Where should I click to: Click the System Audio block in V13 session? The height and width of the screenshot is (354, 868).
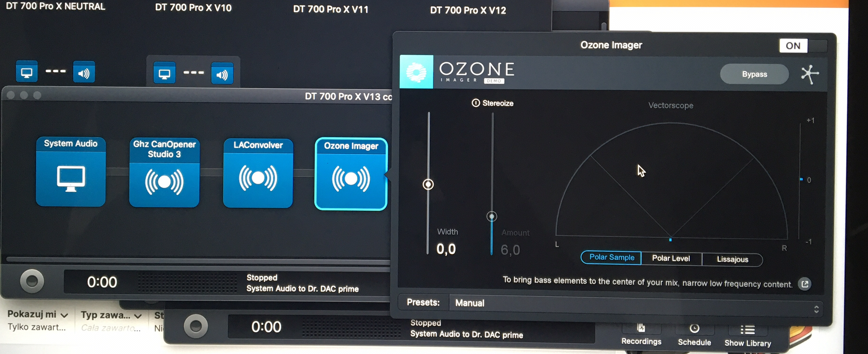[71, 171]
